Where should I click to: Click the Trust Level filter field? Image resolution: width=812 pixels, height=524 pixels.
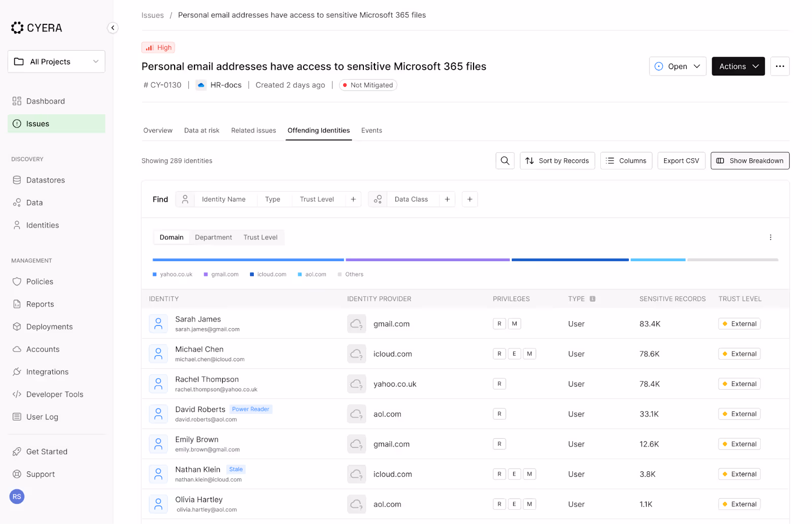click(x=317, y=199)
